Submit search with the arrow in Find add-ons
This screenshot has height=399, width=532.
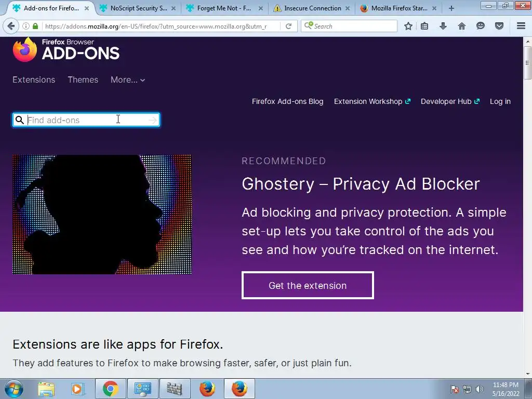[153, 120]
